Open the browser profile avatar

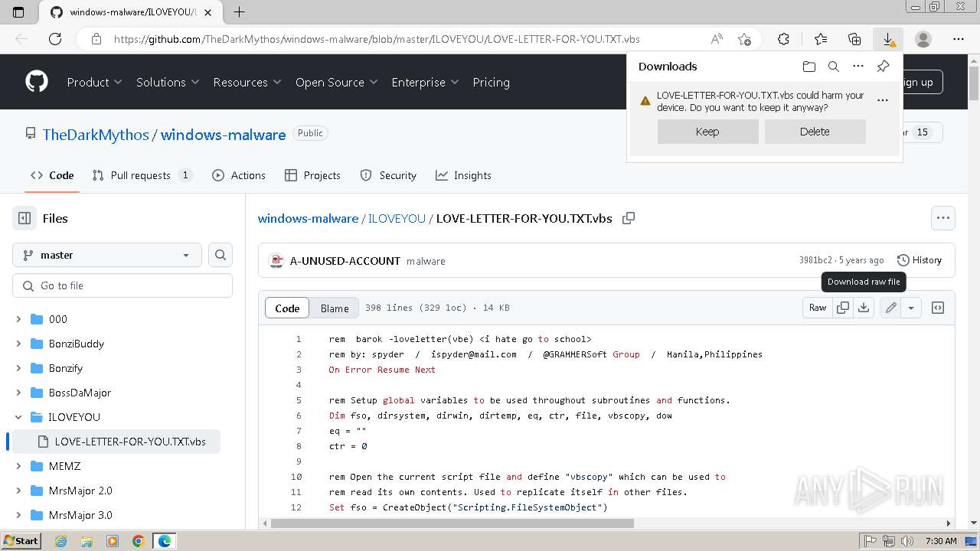click(x=923, y=39)
